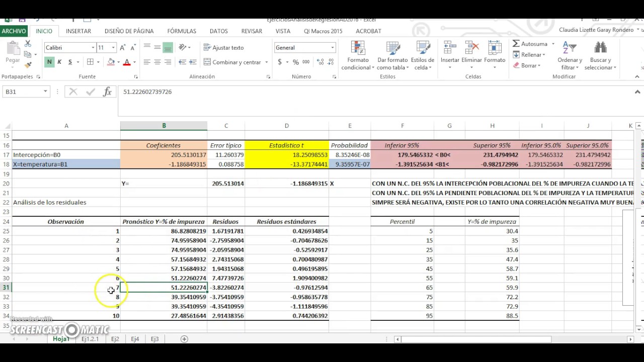Click the Pegar paste icon

coord(13,49)
